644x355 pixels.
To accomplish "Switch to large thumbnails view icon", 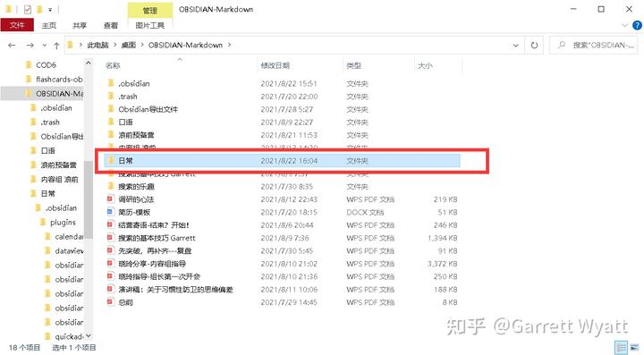I will (634, 348).
